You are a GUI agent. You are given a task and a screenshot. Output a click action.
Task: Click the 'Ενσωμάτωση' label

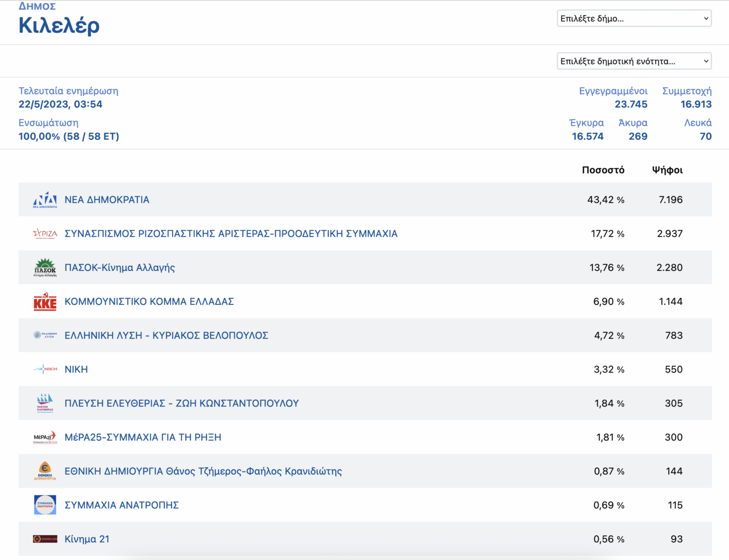(49, 123)
